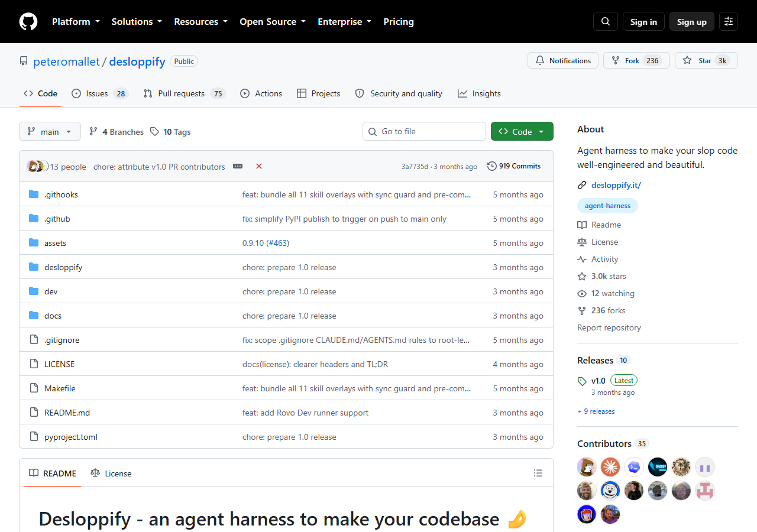Click the agent-harness topic tag
The image size is (757, 532).
(x=607, y=206)
